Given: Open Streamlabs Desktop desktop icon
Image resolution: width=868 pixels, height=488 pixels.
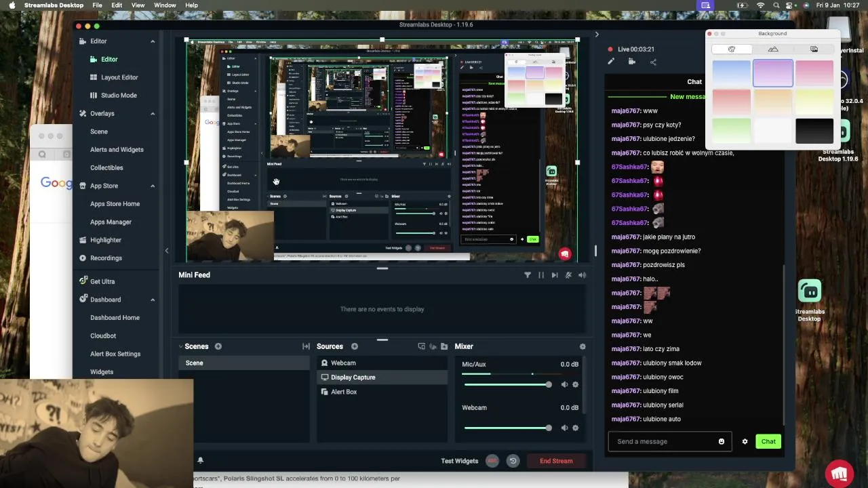Looking at the screenshot, I should click(x=810, y=300).
